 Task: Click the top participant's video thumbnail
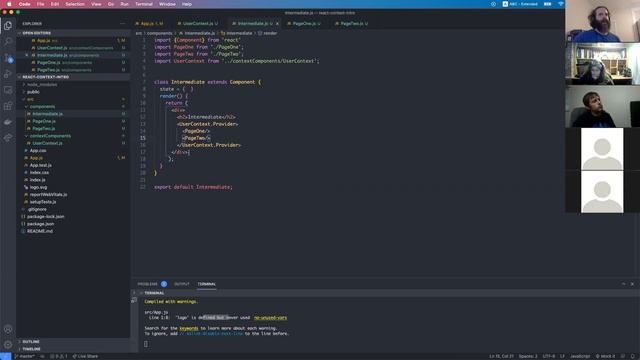click(602, 21)
